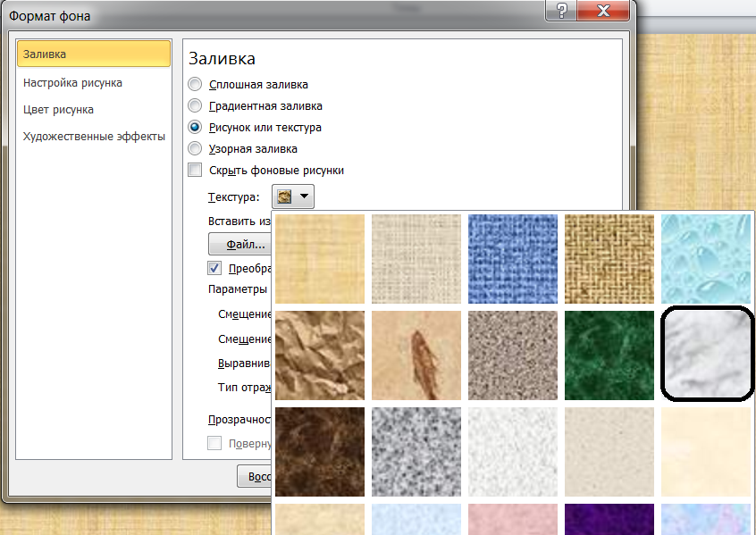Pick the Fish fossil texture
The width and height of the screenshot is (756, 535).
point(416,355)
